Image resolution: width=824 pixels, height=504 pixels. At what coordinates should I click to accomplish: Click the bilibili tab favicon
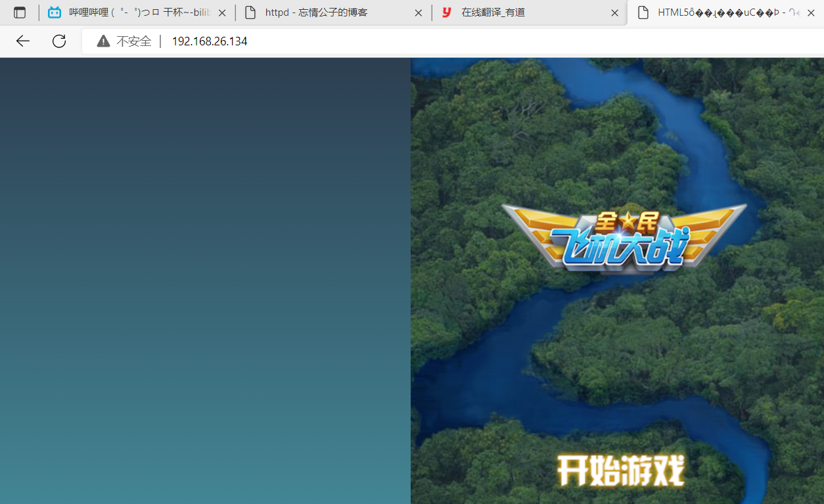click(55, 12)
